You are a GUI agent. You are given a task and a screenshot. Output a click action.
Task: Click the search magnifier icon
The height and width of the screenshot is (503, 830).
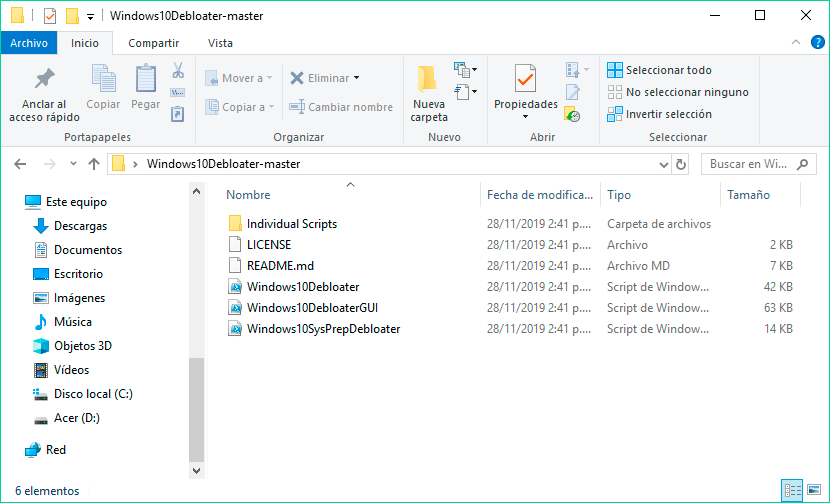(x=802, y=164)
